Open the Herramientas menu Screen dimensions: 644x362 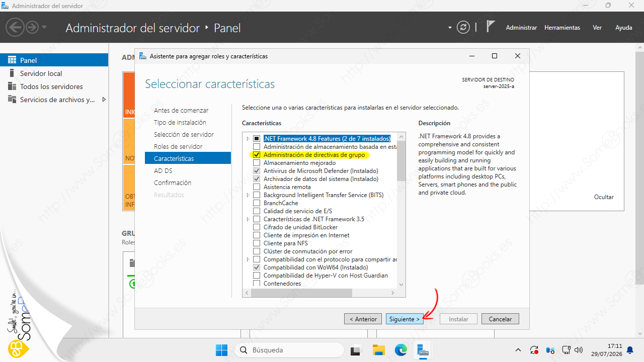[x=562, y=28]
